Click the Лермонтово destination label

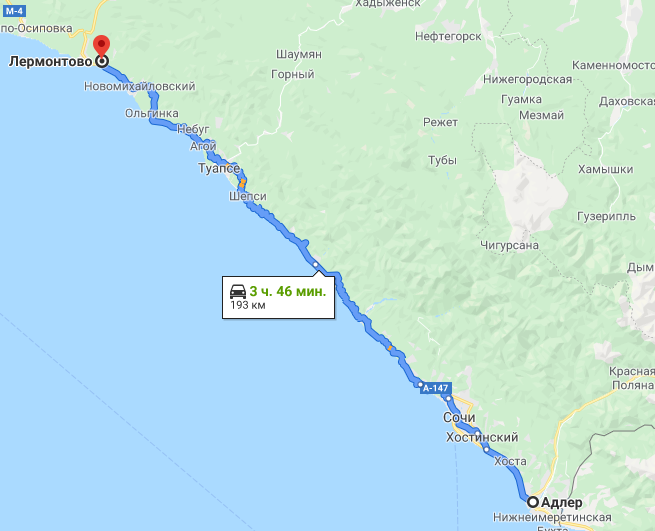point(50,61)
